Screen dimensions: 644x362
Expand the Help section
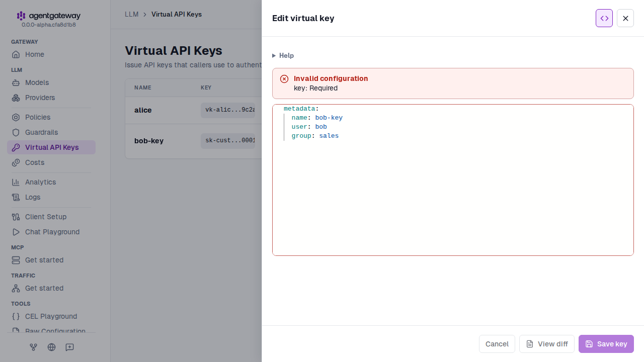point(283,55)
